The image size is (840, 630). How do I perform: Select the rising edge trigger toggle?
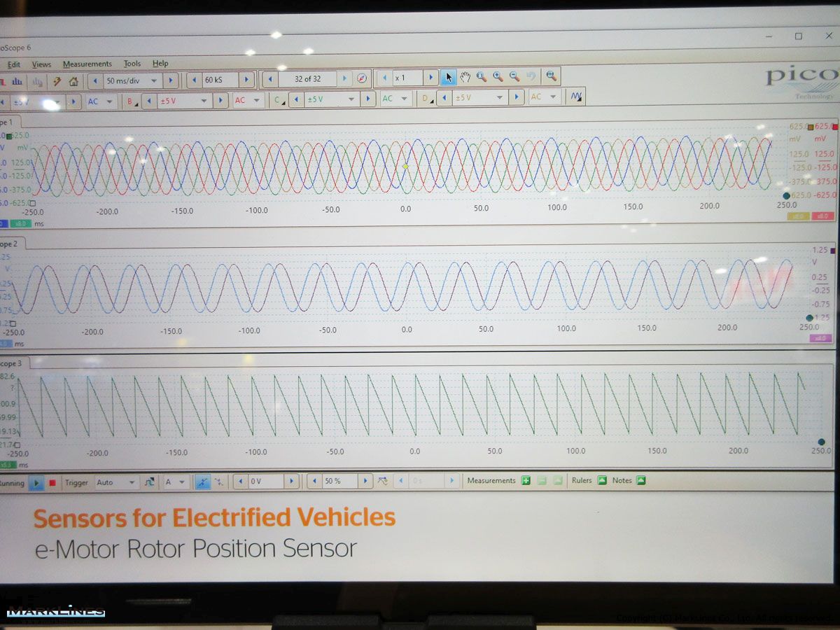coord(202,482)
